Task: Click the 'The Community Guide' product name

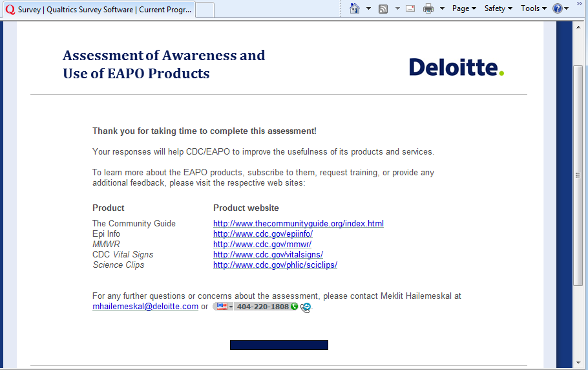Action: (134, 224)
